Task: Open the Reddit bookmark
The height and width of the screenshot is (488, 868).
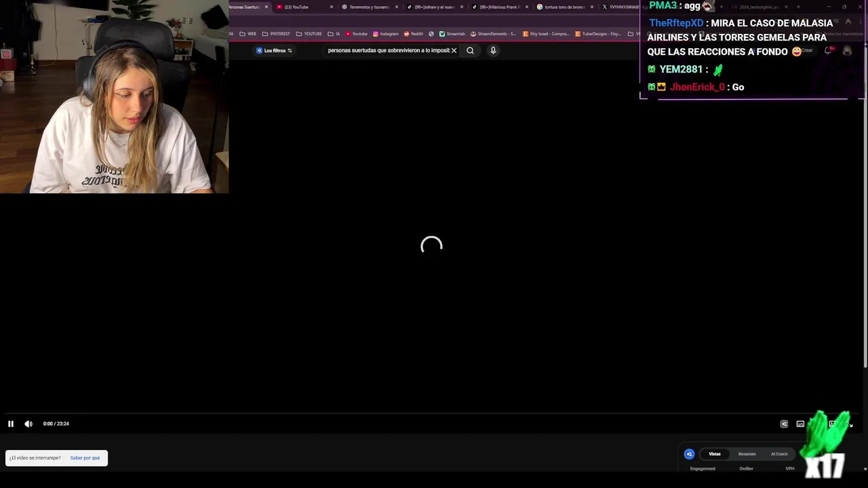Action: click(x=414, y=34)
